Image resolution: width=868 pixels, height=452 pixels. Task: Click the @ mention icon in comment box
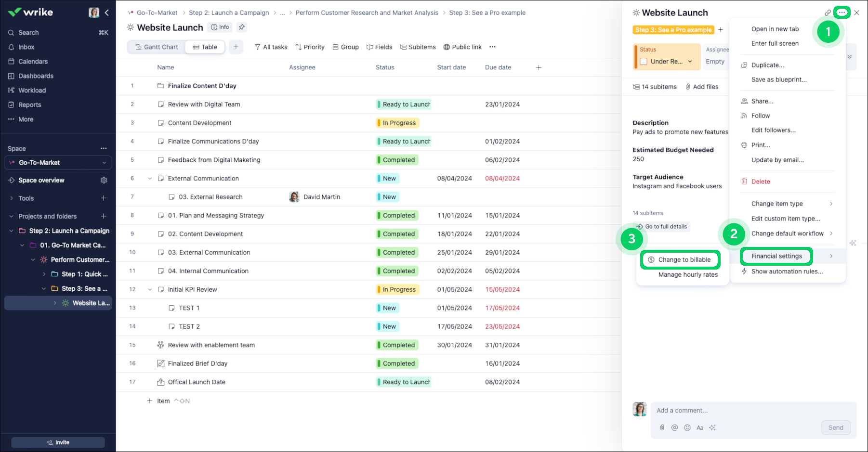pos(674,427)
